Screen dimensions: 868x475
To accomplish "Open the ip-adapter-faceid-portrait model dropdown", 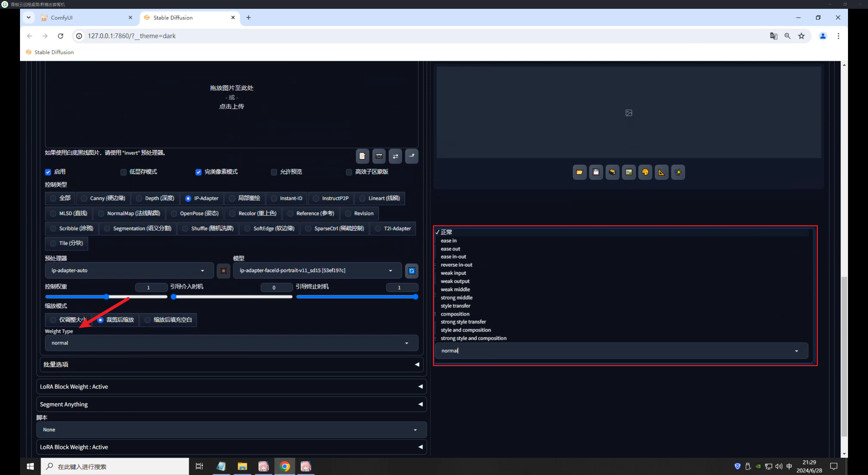I will click(x=317, y=270).
